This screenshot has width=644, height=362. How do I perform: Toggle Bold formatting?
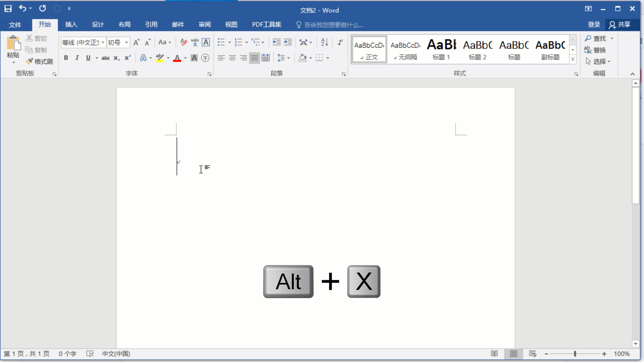[x=66, y=58]
